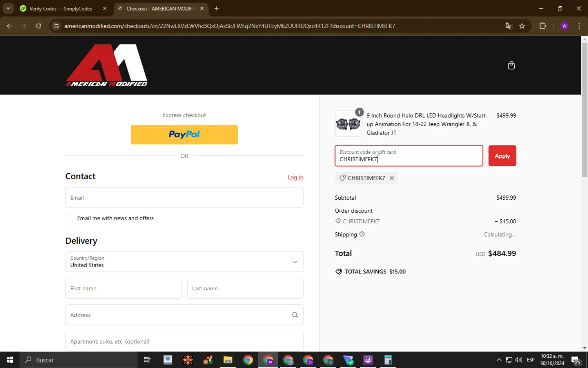
Task: Open the browser extensions puzzle icon
Action: (x=543, y=26)
